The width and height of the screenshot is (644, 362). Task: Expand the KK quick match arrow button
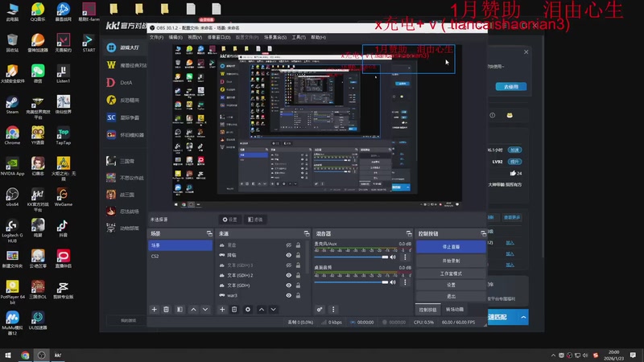[x=523, y=317]
